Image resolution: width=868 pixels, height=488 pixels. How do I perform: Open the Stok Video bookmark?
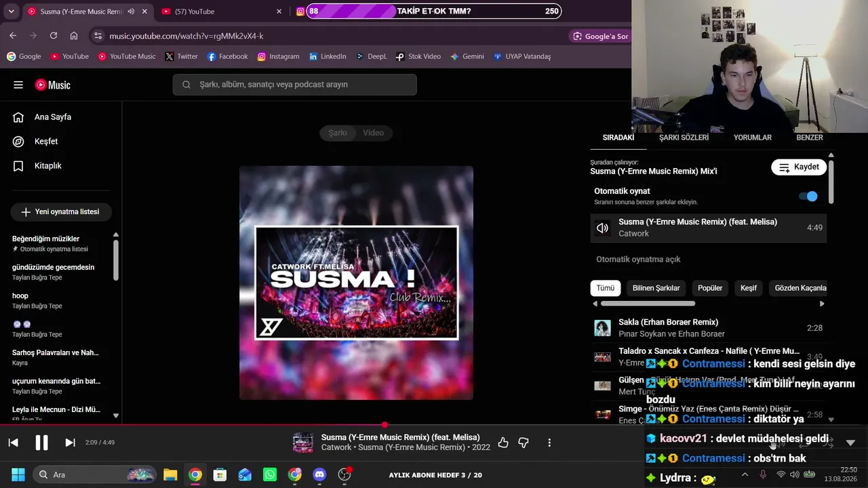point(418,56)
